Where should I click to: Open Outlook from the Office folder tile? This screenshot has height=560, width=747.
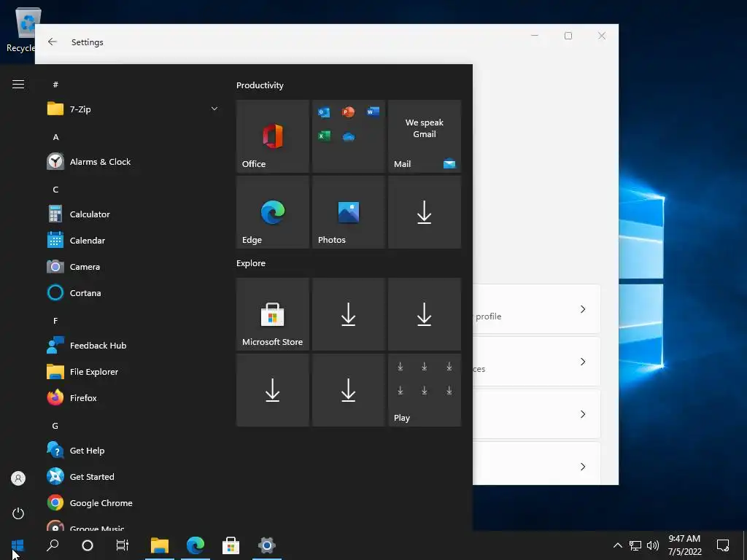point(324,112)
